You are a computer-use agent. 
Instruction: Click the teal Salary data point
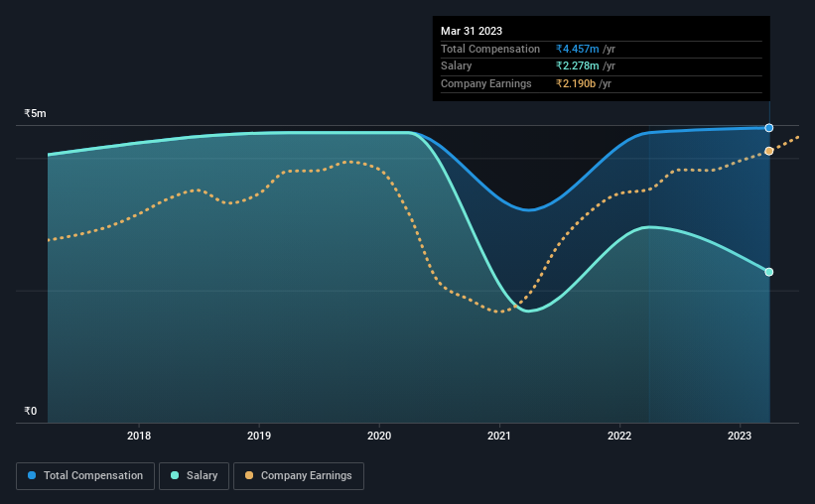coord(768,272)
